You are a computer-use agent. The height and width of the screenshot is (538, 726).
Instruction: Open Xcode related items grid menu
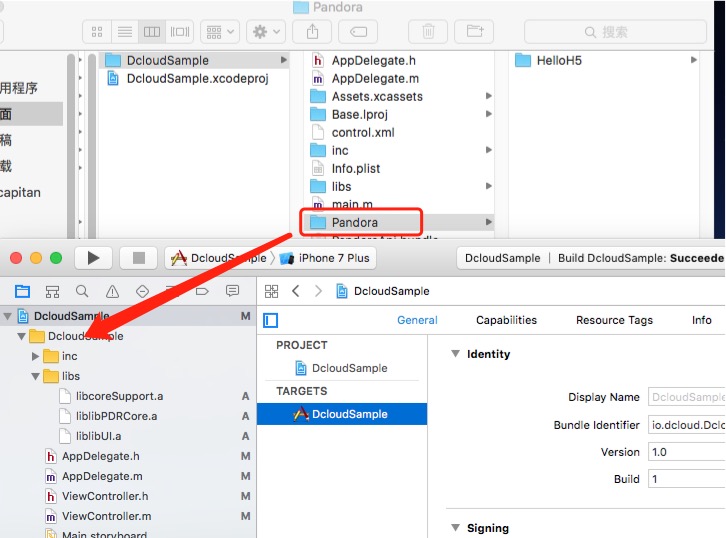tap(271, 291)
